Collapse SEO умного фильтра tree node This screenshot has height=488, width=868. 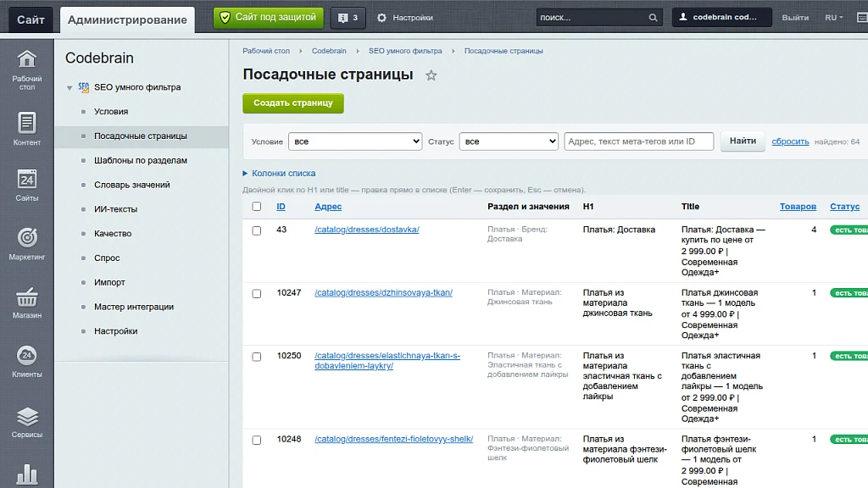click(x=70, y=87)
